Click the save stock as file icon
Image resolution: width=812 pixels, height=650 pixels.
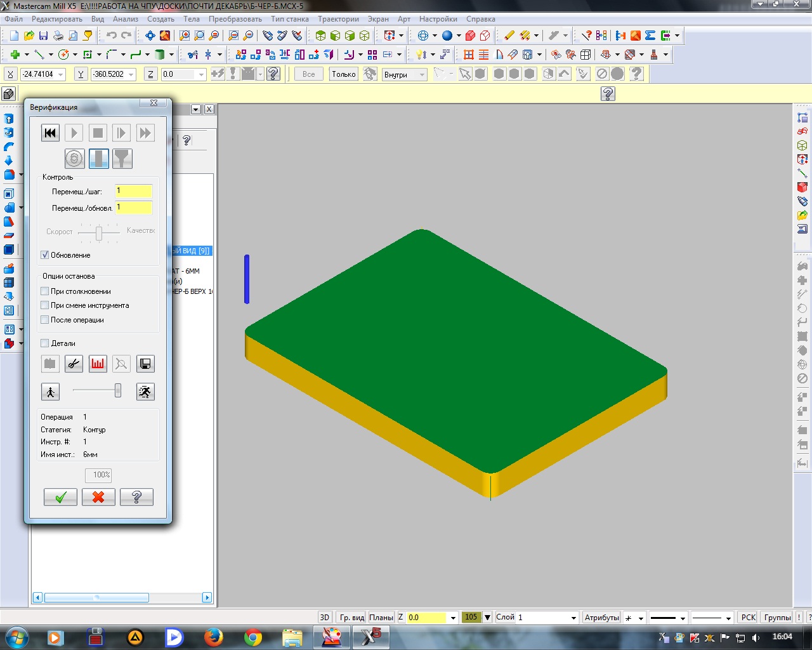click(x=145, y=364)
